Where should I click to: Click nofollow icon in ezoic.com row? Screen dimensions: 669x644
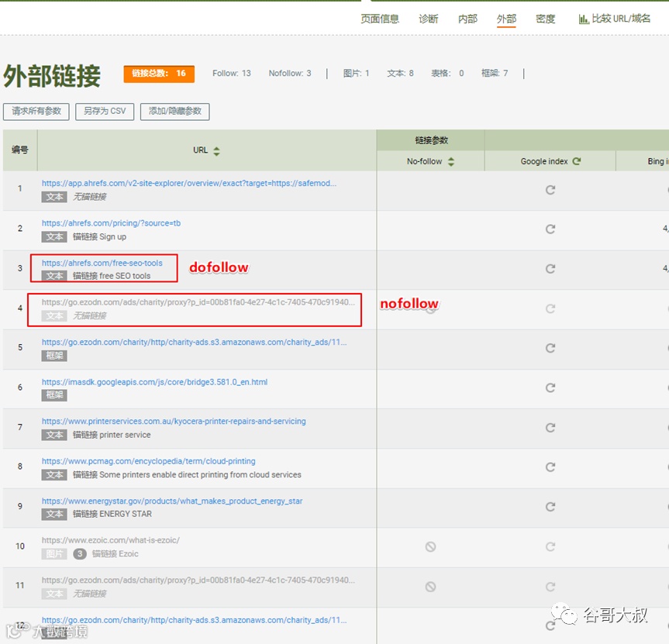430,546
